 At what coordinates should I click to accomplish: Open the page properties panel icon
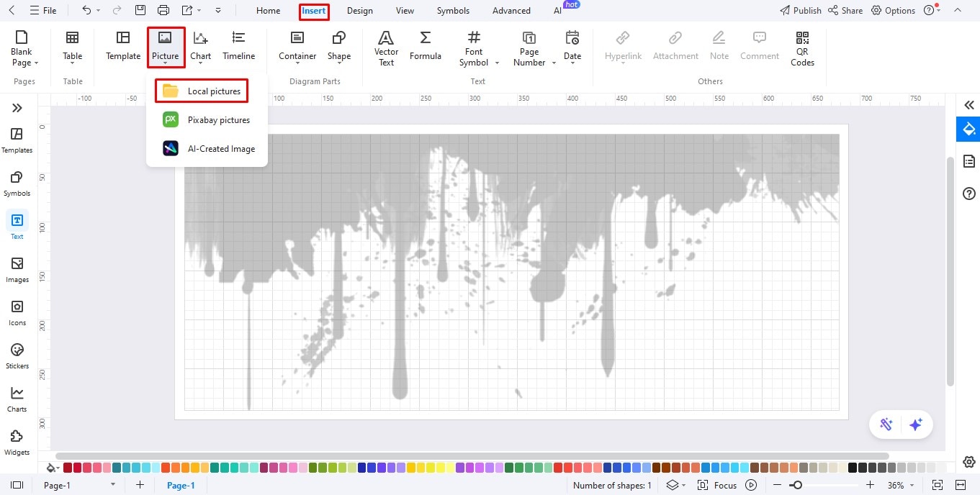point(968,160)
